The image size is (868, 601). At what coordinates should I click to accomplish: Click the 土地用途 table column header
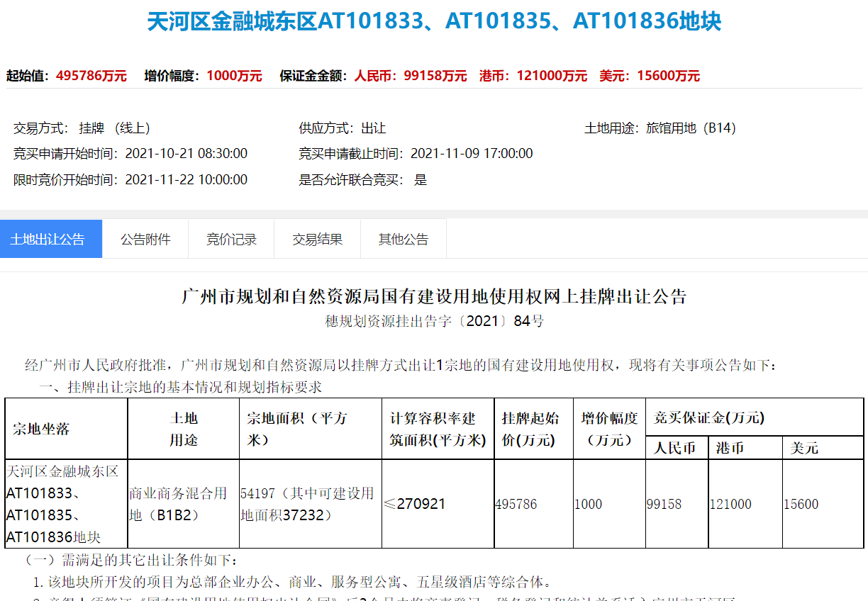pos(184,429)
